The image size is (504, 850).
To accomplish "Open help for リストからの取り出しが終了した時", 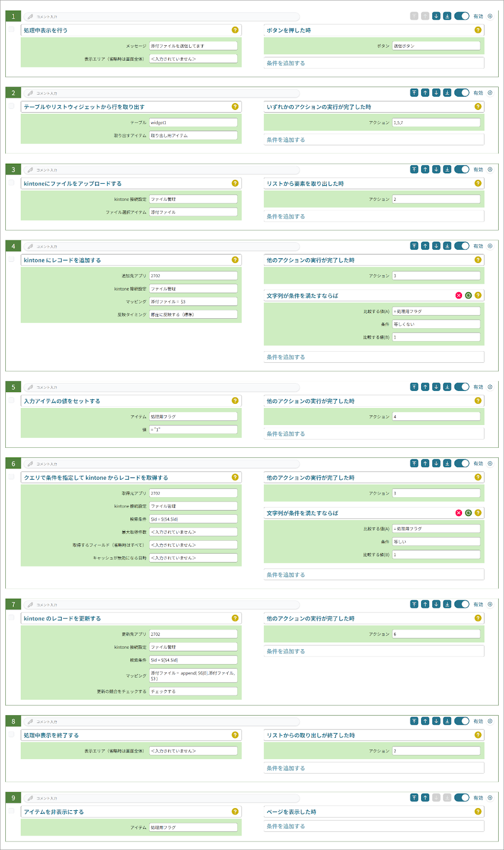I will click(x=478, y=735).
